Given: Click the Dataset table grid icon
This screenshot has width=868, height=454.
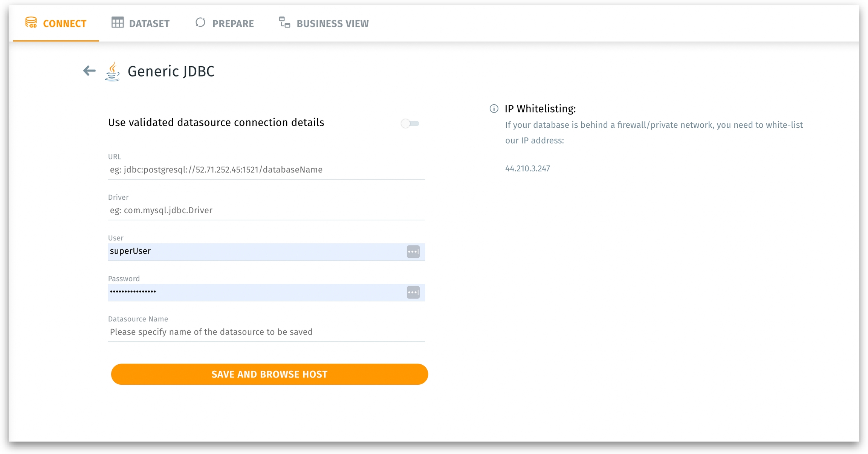Looking at the screenshot, I should pyautogui.click(x=117, y=23).
